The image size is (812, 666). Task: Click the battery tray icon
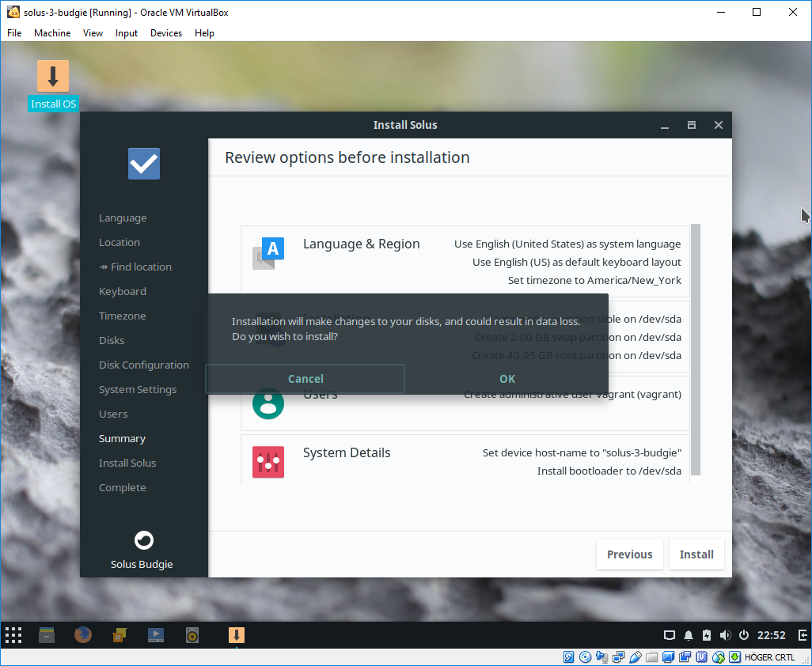tap(707, 635)
